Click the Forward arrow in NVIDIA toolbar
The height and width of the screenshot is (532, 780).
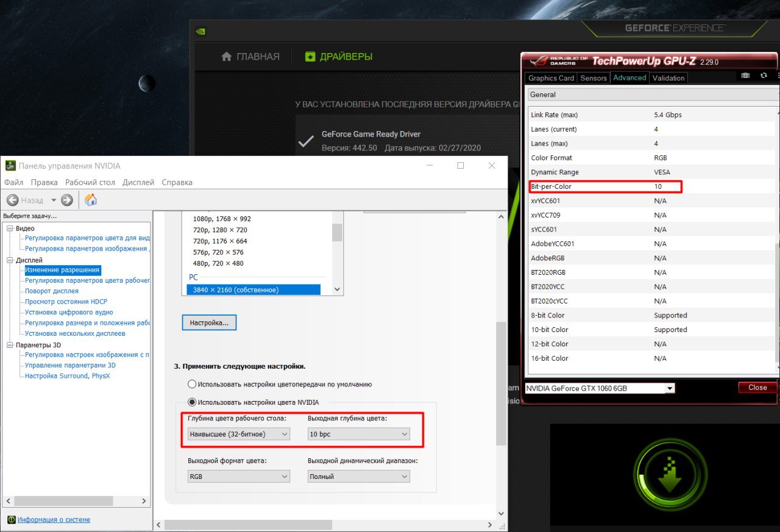click(67, 200)
